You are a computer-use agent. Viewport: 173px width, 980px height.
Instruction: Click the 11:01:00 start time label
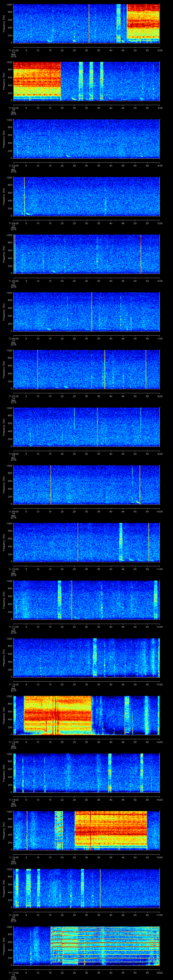coord(14,50)
